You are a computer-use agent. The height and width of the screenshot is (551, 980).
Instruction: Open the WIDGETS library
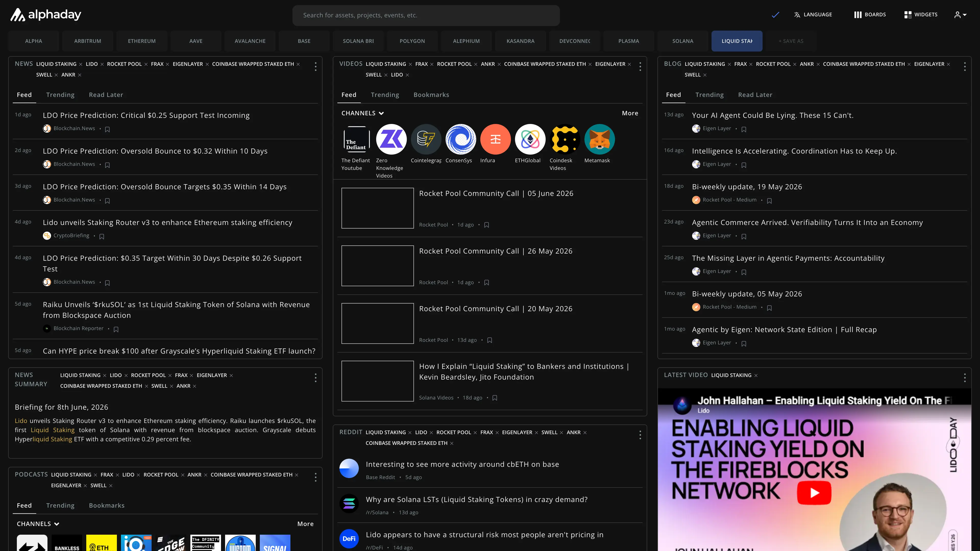[x=921, y=15]
